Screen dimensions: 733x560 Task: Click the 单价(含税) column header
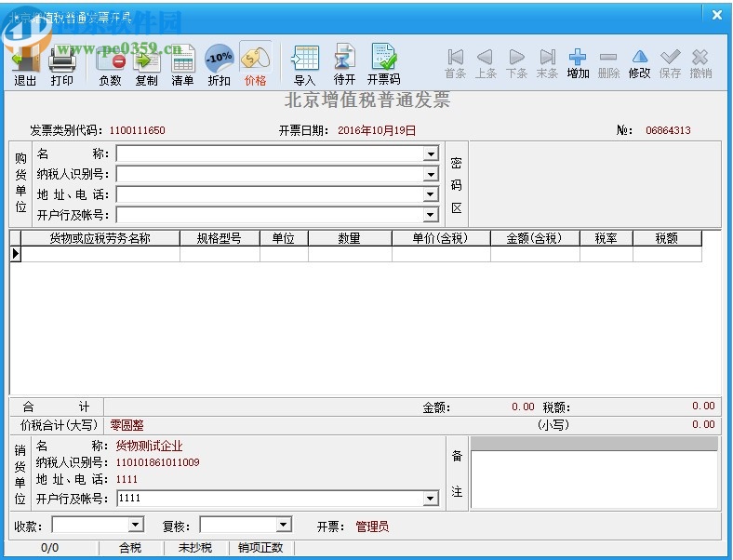441,238
